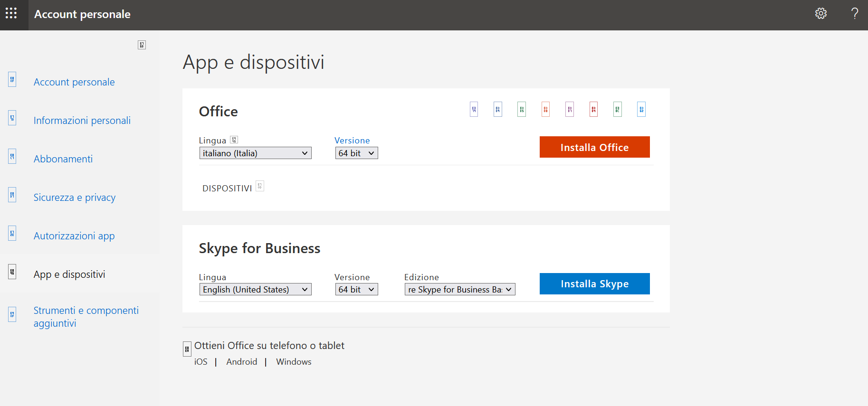Click the Installa Office button
868x406 pixels.
coord(594,147)
